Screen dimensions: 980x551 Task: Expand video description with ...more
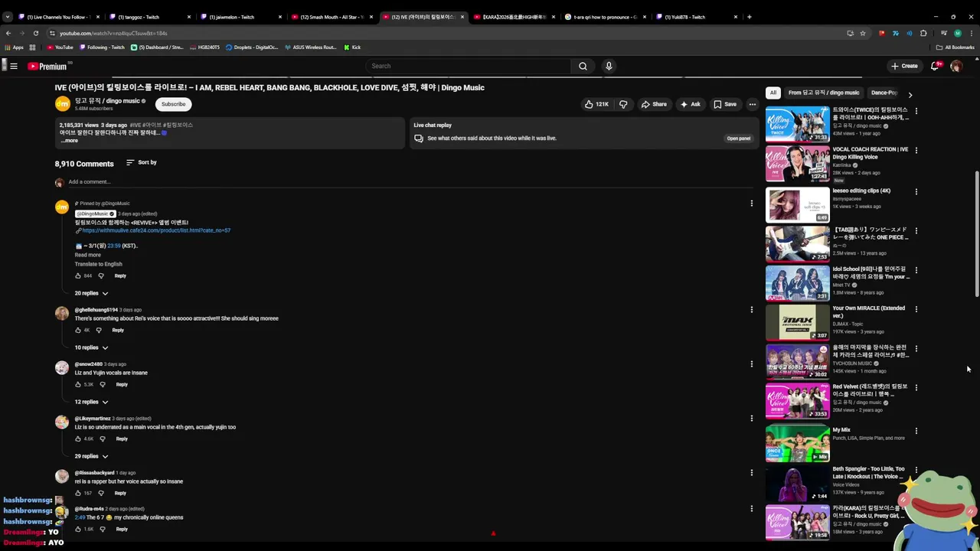[x=70, y=141]
